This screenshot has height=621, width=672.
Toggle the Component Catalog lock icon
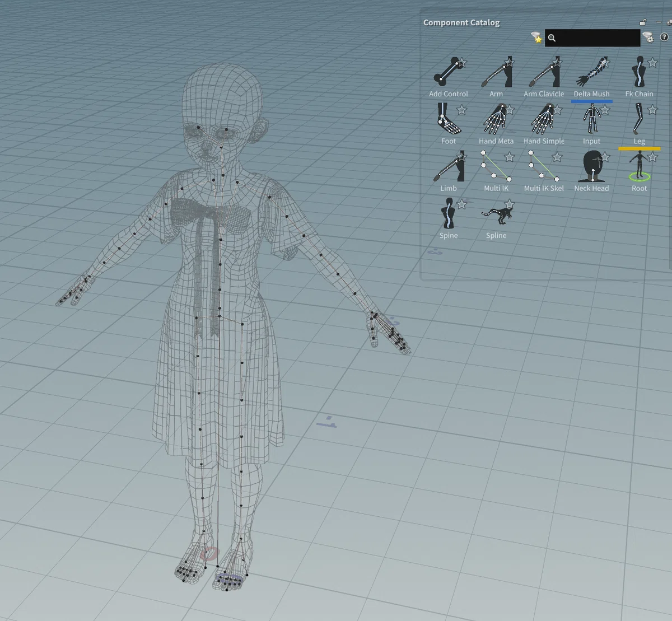(643, 22)
